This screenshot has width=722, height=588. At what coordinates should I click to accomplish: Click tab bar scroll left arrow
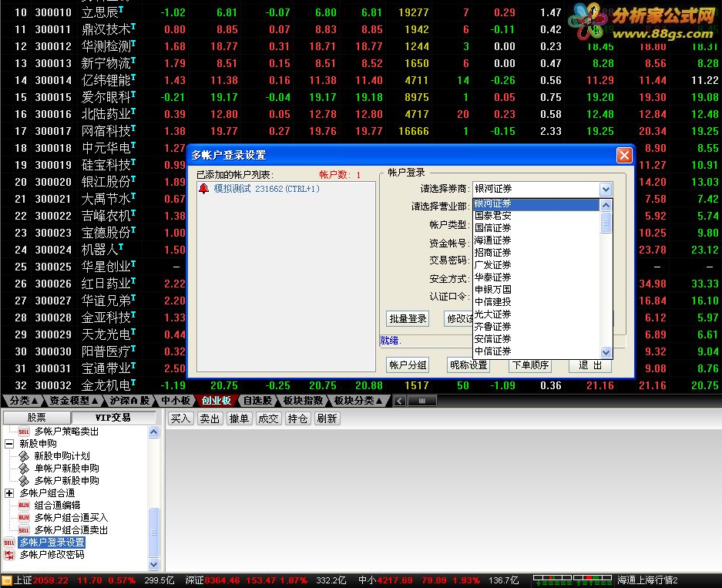coord(400,401)
